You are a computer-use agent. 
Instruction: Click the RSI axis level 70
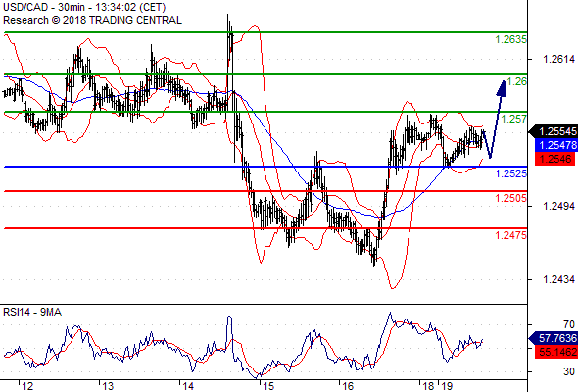569,324
